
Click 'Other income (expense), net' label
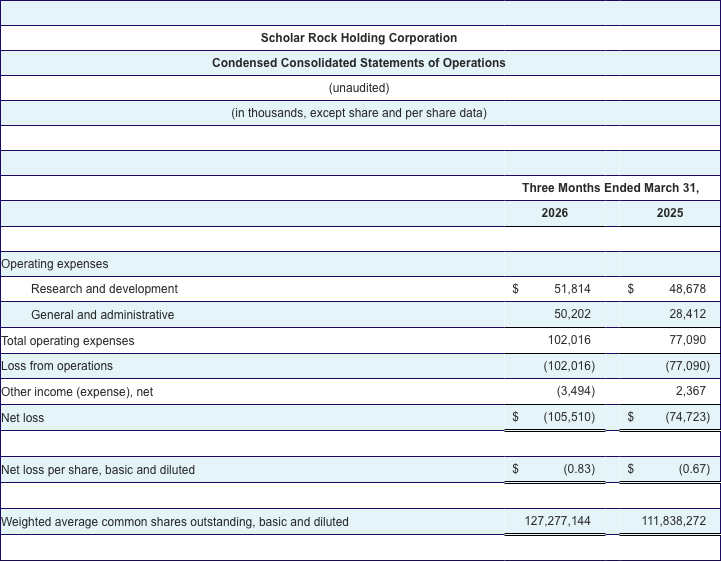point(77,392)
